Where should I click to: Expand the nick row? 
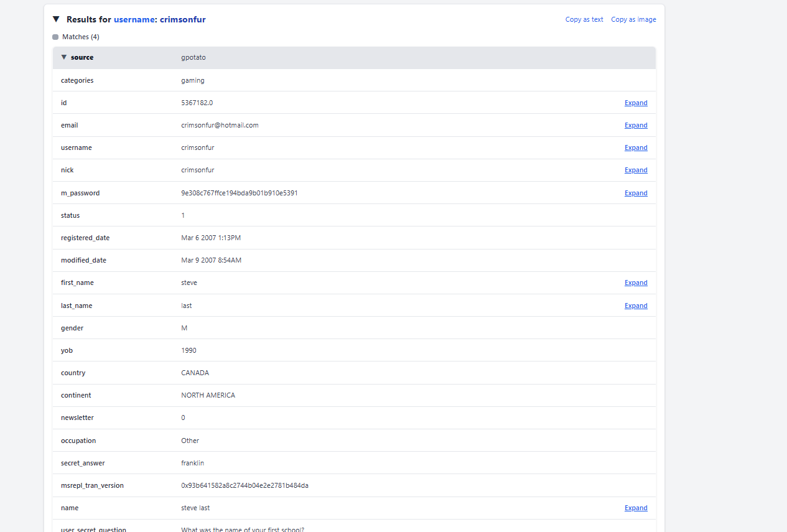(x=636, y=170)
